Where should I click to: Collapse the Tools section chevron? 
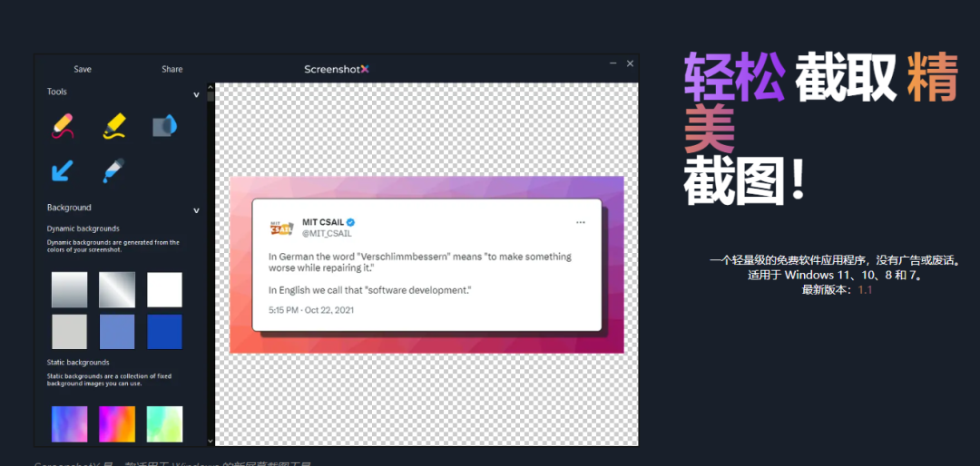pyautogui.click(x=196, y=95)
